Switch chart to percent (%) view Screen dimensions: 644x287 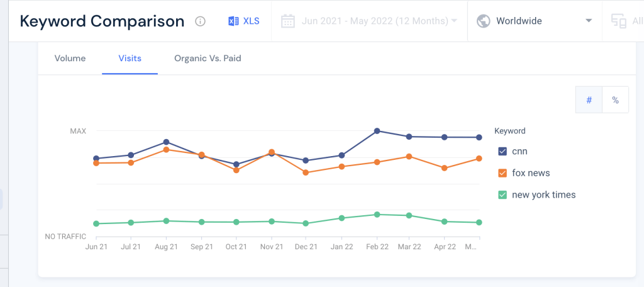(615, 100)
